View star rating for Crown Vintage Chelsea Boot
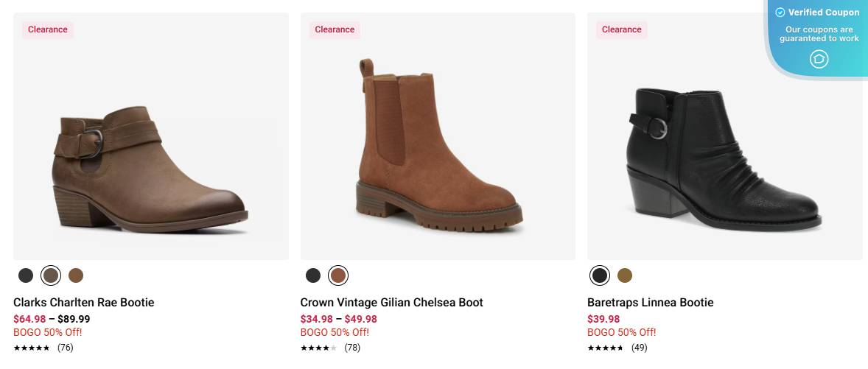 (x=318, y=348)
